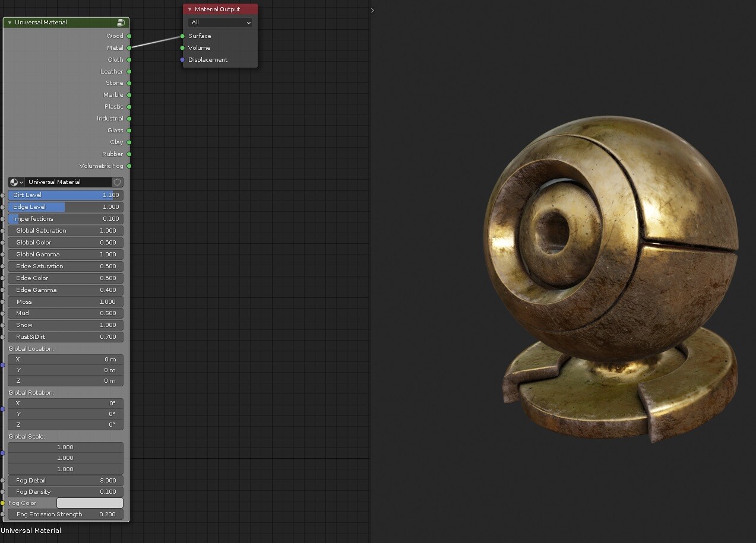Collapse the Universal Material node with its triangle
The image size is (756, 543).
point(9,22)
